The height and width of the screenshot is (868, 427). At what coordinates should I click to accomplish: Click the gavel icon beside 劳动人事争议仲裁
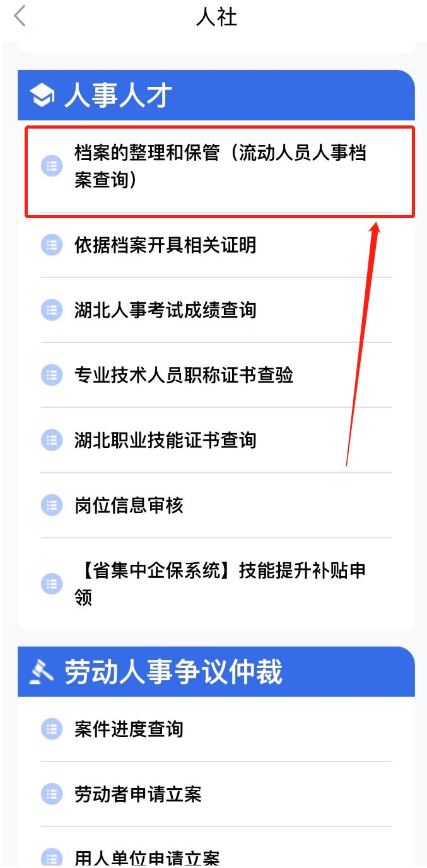pyautogui.click(x=42, y=672)
